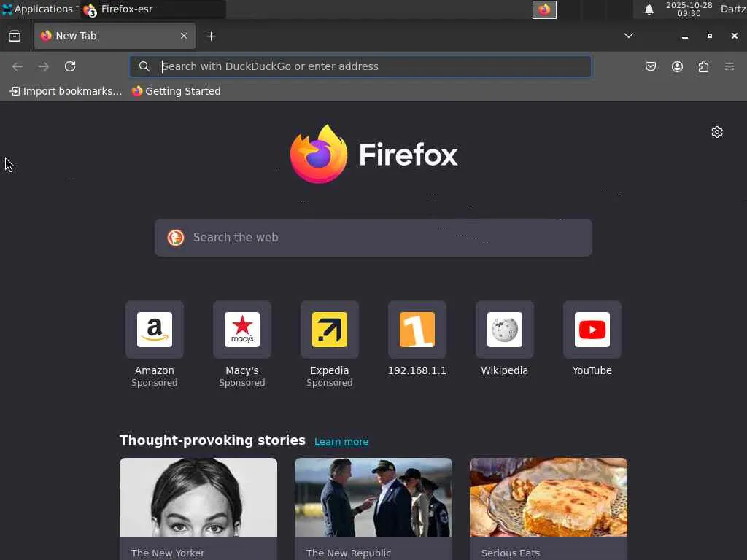Open the Firefox account icon
The width and height of the screenshot is (747, 560).
point(677,66)
